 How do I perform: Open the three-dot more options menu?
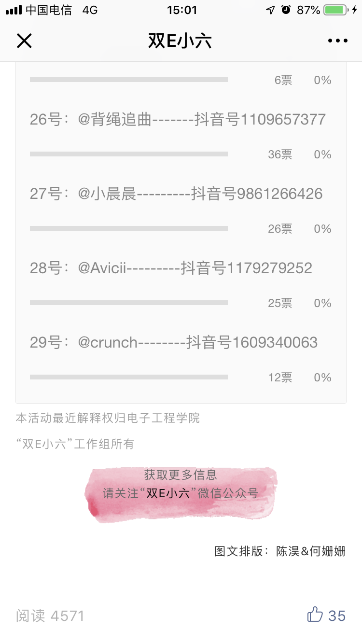(x=337, y=41)
